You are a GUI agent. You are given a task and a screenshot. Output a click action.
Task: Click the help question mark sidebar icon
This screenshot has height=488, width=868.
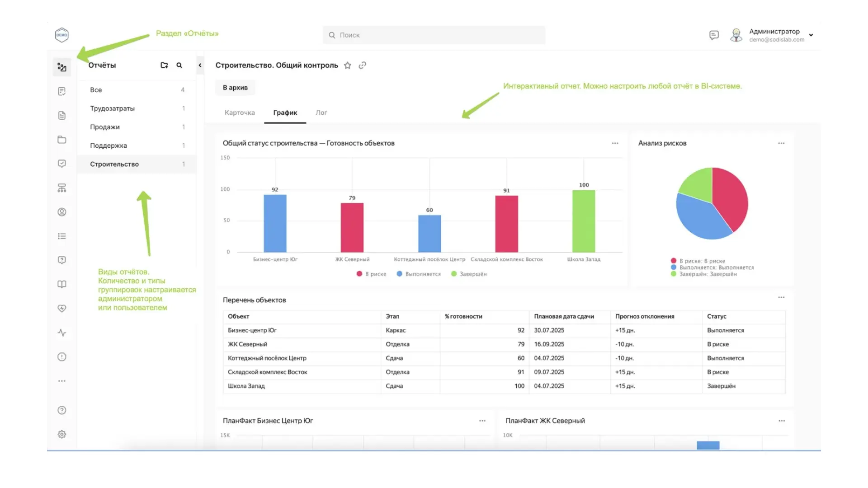click(62, 410)
